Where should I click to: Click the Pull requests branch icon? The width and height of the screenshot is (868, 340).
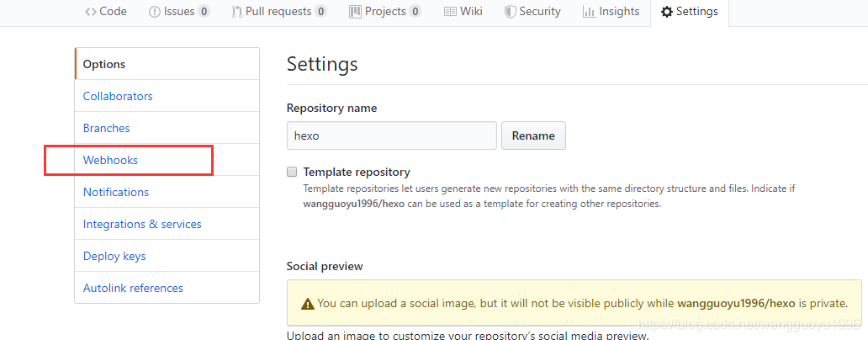237,12
